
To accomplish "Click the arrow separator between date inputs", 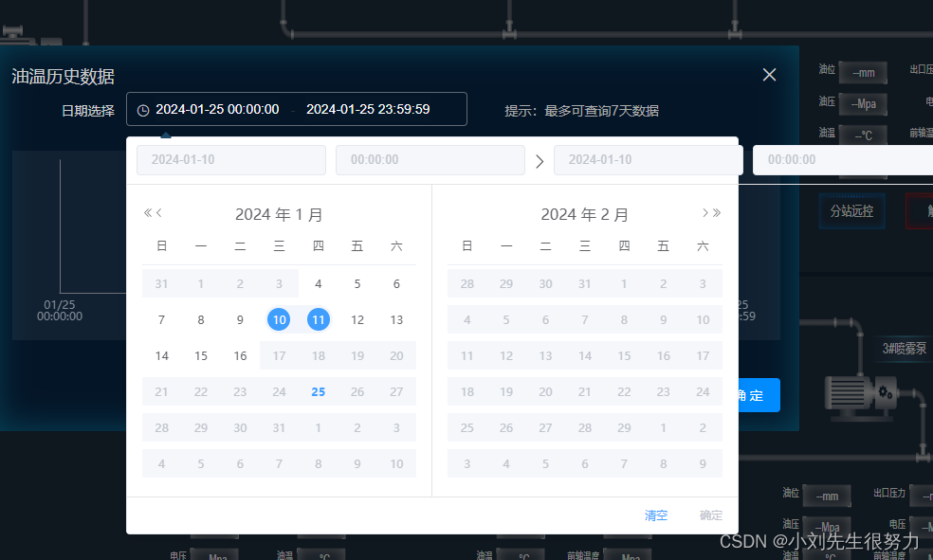I will [x=540, y=159].
